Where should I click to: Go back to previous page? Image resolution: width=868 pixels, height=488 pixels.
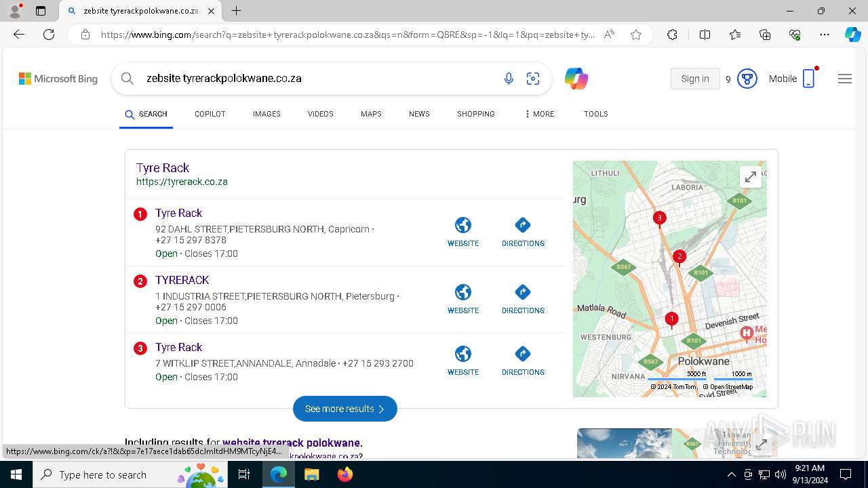(19, 35)
